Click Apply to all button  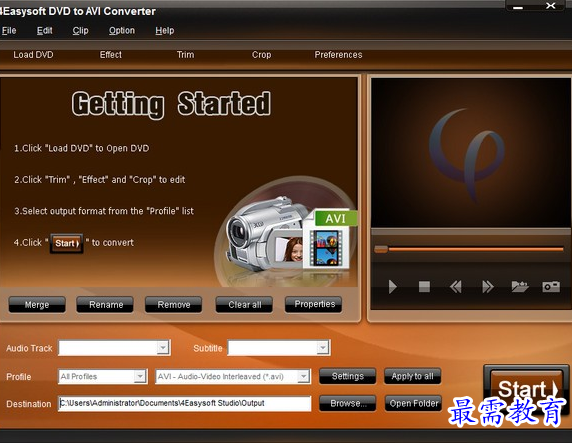point(413,376)
